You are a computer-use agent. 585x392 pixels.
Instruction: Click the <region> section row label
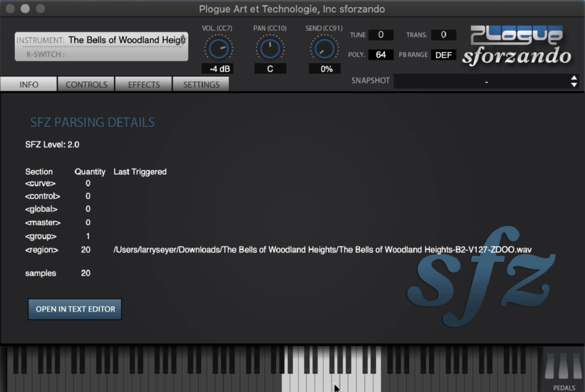coord(41,250)
